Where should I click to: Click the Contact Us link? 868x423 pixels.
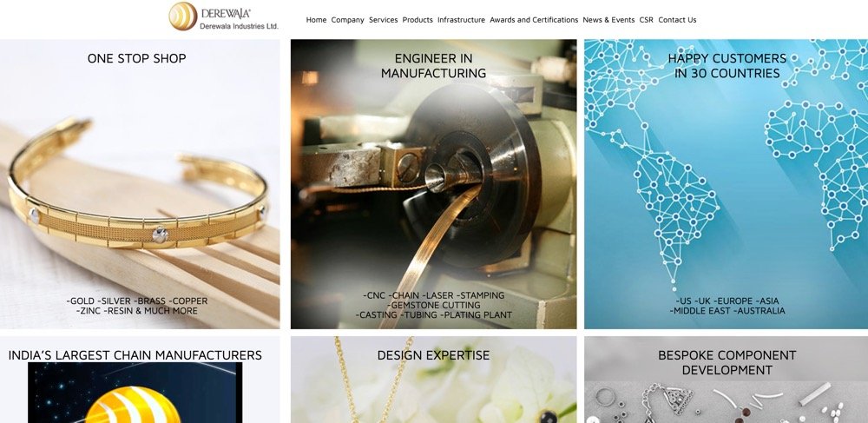click(677, 20)
